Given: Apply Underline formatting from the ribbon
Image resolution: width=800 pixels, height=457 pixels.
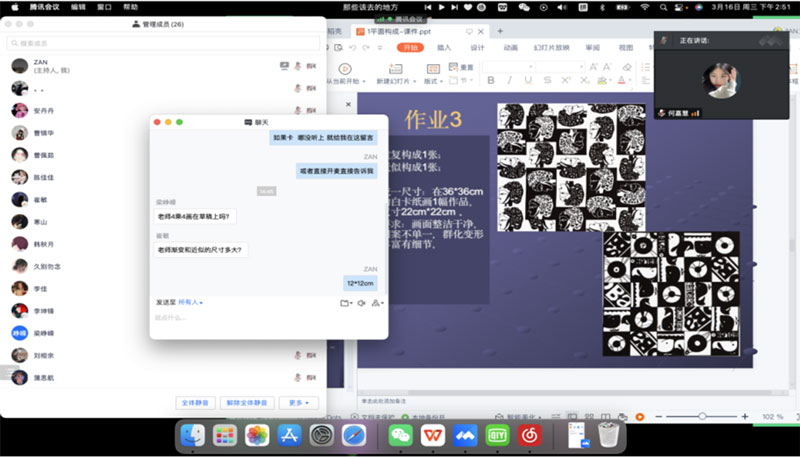Looking at the screenshot, I should point(527,80).
